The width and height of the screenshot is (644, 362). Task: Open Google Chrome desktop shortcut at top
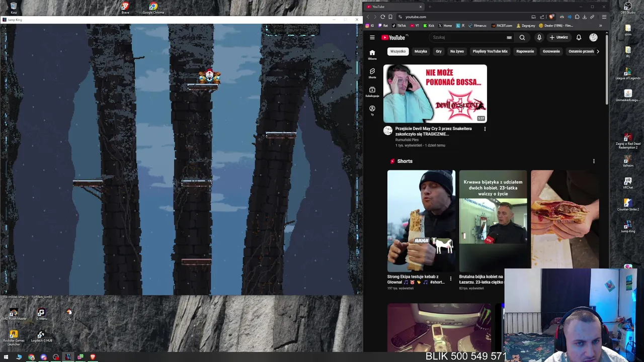153,8
